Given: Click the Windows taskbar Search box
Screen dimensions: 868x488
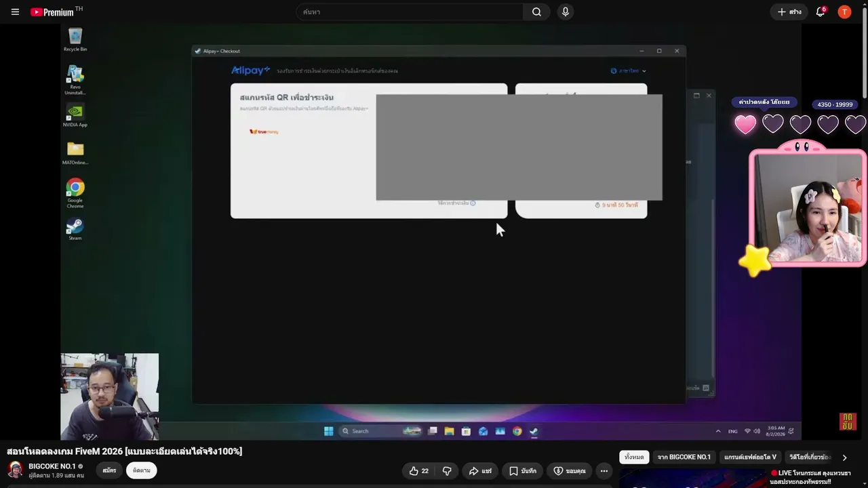Looking at the screenshot, I should coord(382,431).
